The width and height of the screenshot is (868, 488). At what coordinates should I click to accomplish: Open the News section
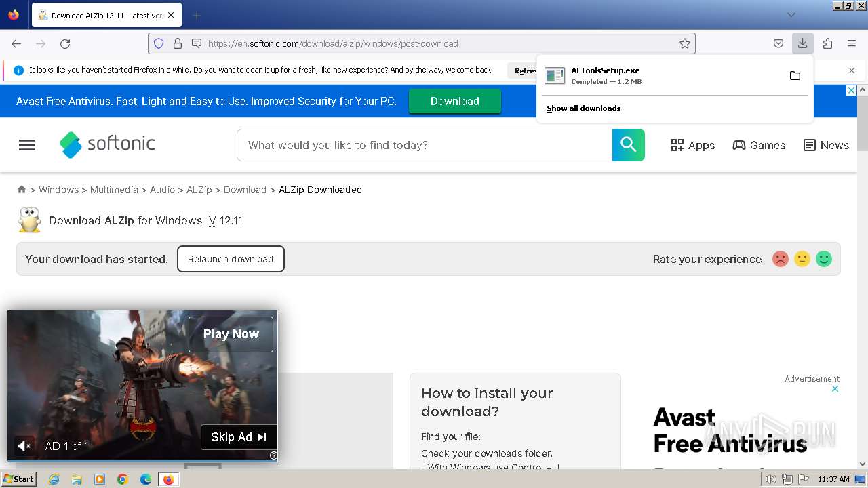tap(826, 145)
